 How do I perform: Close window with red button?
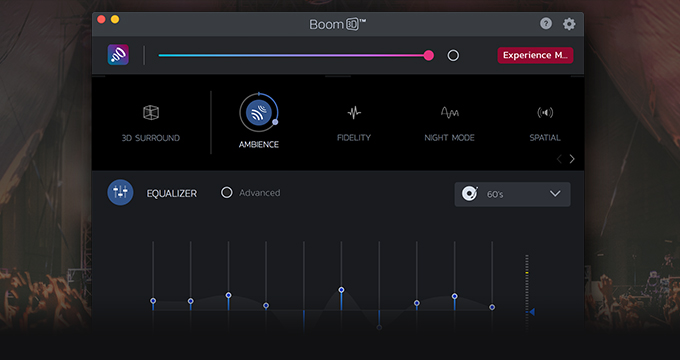pos(101,19)
